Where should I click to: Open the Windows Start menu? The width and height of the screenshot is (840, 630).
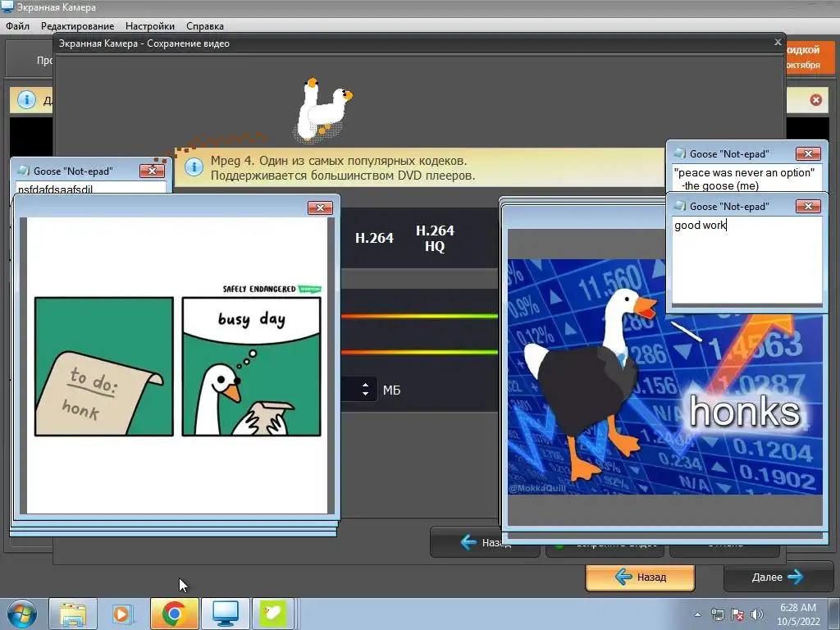(21, 614)
